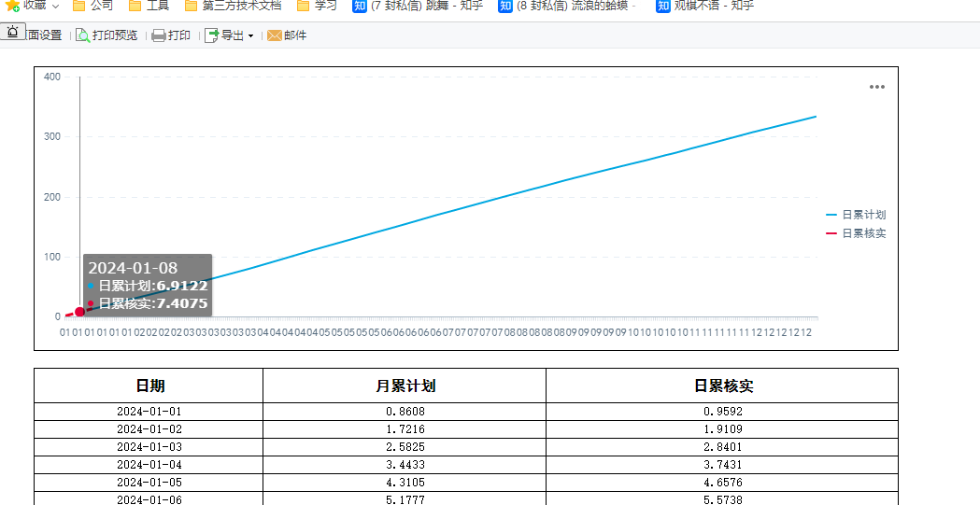Toggle the 日累核实 legend series
Viewport: 980px width, 505px height.
tap(856, 233)
